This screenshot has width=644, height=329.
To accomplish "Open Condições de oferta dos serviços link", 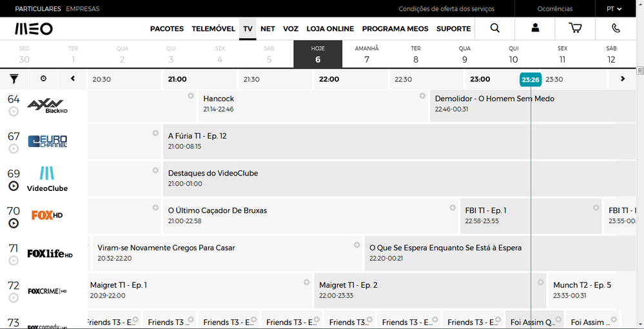I will tap(446, 9).
